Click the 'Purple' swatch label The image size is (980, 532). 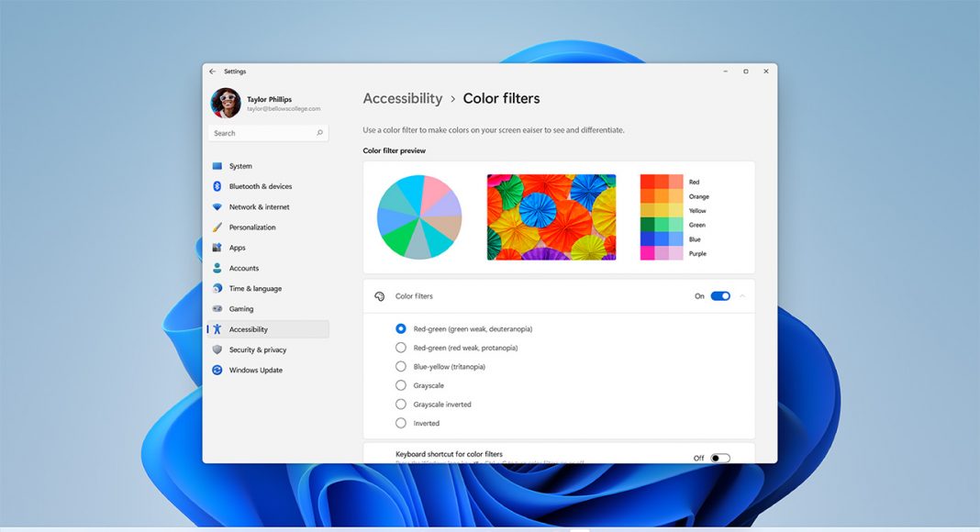pos(697,253)
